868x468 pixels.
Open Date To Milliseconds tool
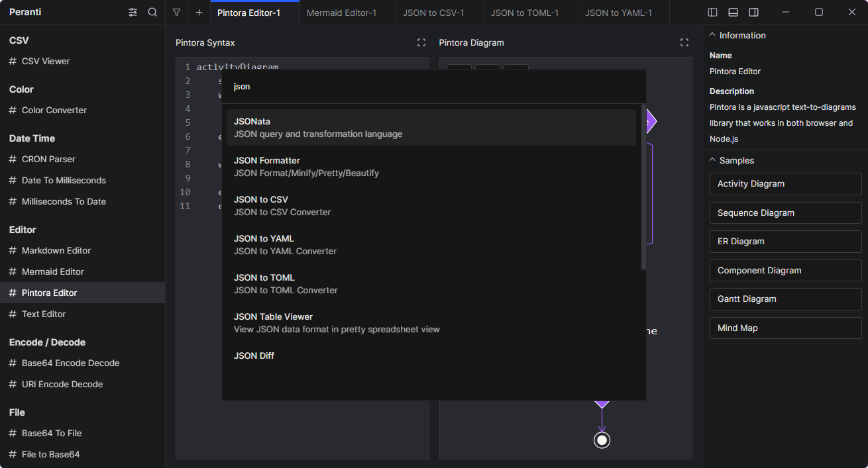82,180
